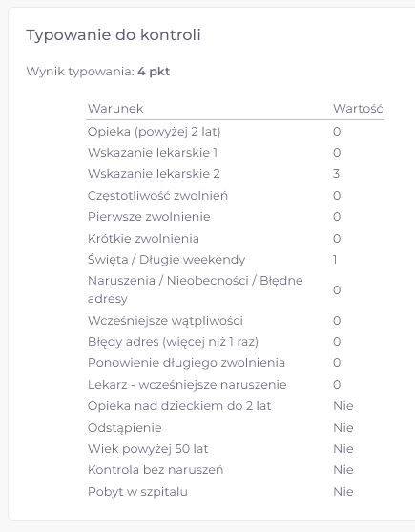Click Nie value for Opieka nad dzieckiem
This screenshot has height=532, width=415.
343,406
